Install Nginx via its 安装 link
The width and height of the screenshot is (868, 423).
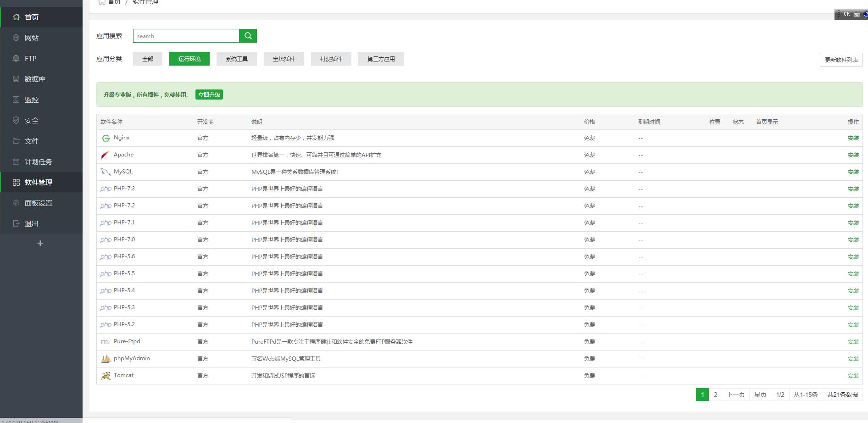click(x=853, y=138)
